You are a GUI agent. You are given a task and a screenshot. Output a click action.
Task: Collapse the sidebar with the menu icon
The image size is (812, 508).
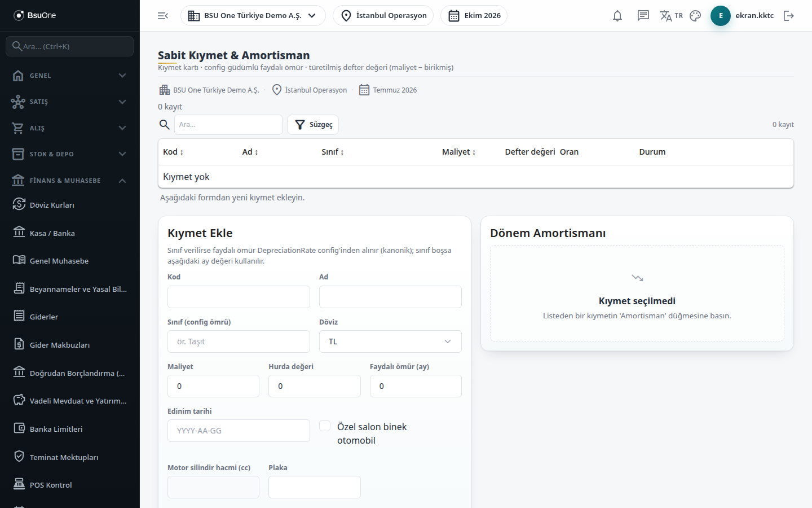pyautogui.click(x=163, y=16)
